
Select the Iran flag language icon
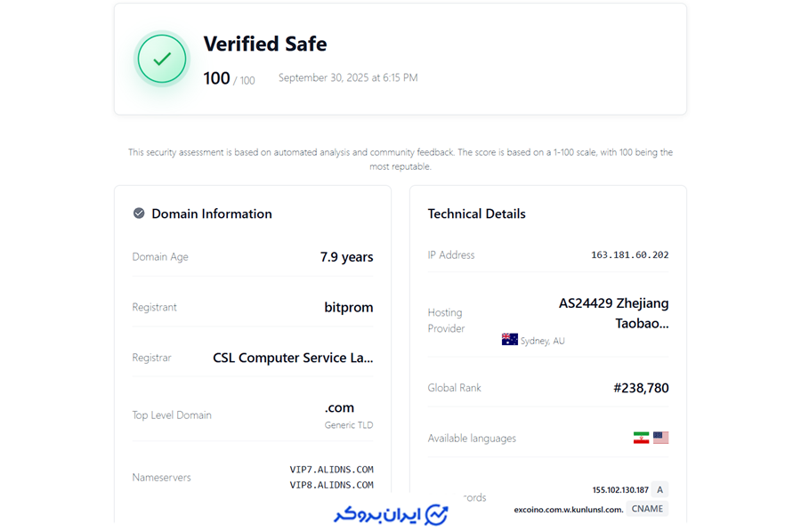pyautogui.click(x=641, y=438)
